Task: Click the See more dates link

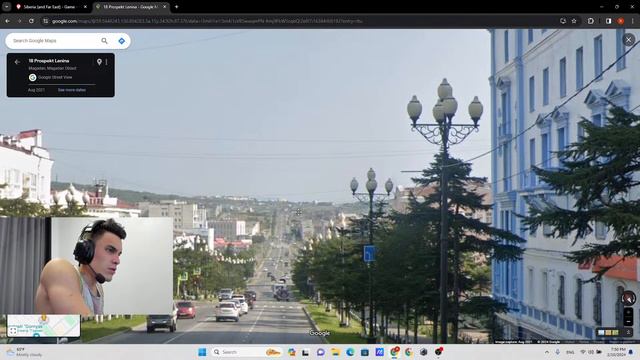Action: pyautogui.click(x=72, y=90)
